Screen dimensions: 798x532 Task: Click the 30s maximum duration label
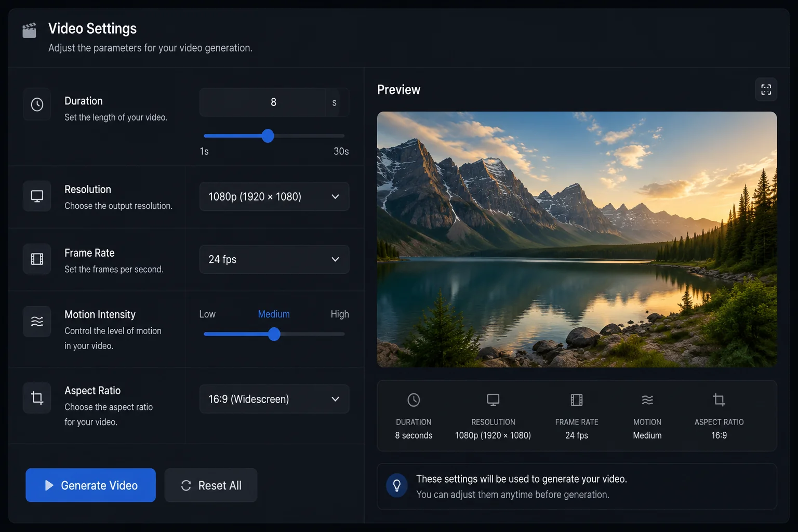(341, 151)
